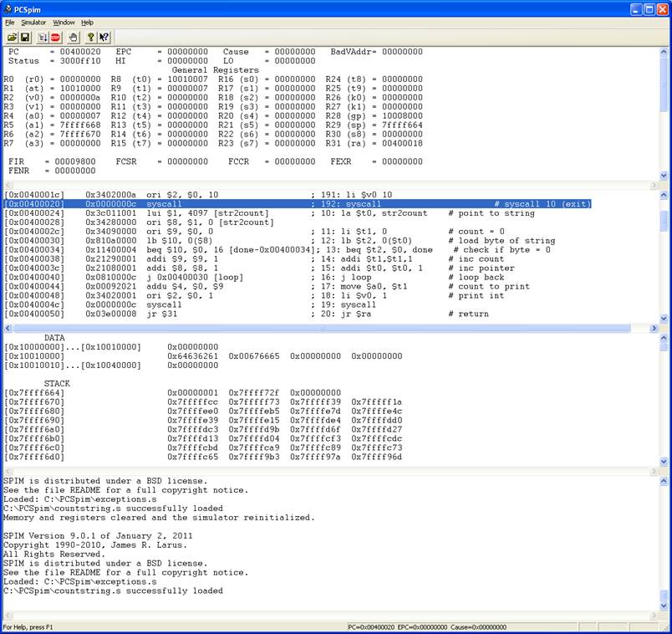Image resolution: width=672 pixels, height=634 pixels.
Task: Click the Status register value 3000ff10
Action: [80, 61]
